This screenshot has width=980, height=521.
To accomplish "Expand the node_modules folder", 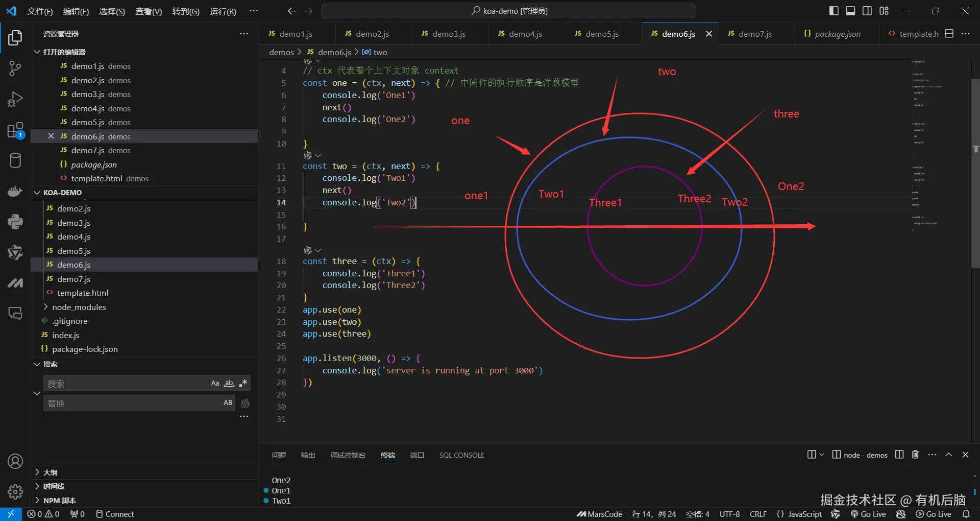I will (x=79, y=307).
